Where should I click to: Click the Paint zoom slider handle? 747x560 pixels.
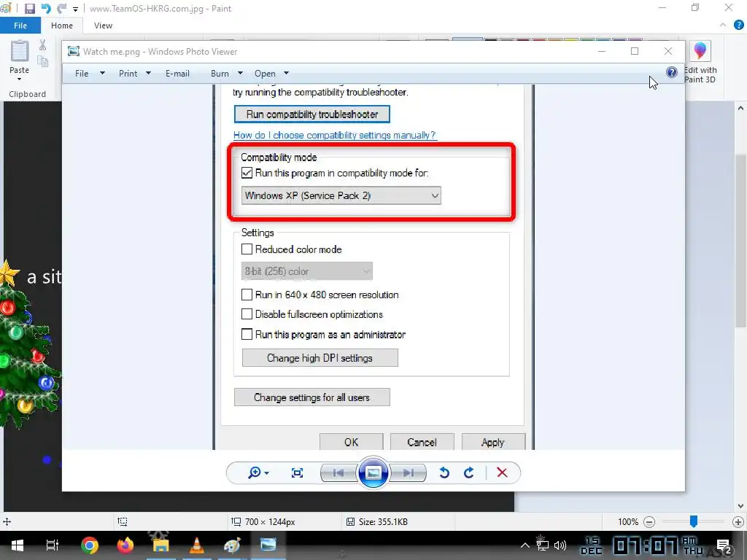tap(694, 521)
